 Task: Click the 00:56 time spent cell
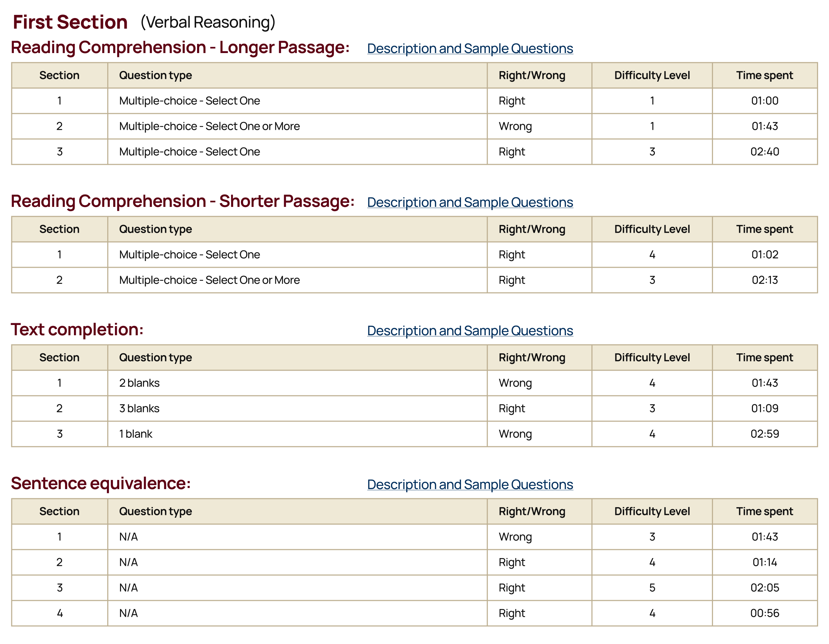pos(765,613)
